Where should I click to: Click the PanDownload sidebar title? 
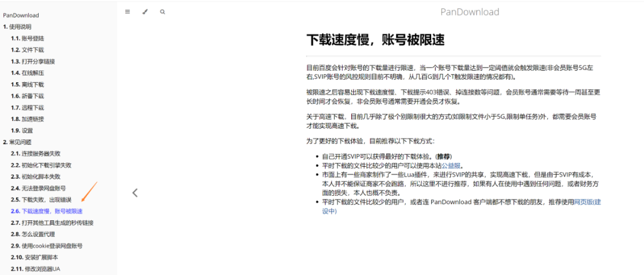point(21,15)
